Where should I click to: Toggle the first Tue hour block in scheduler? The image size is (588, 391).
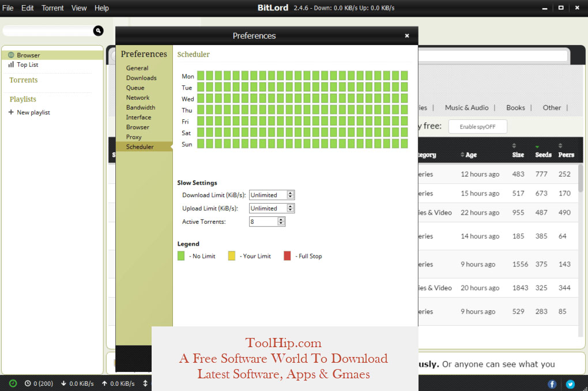click(x=201, y=87)
